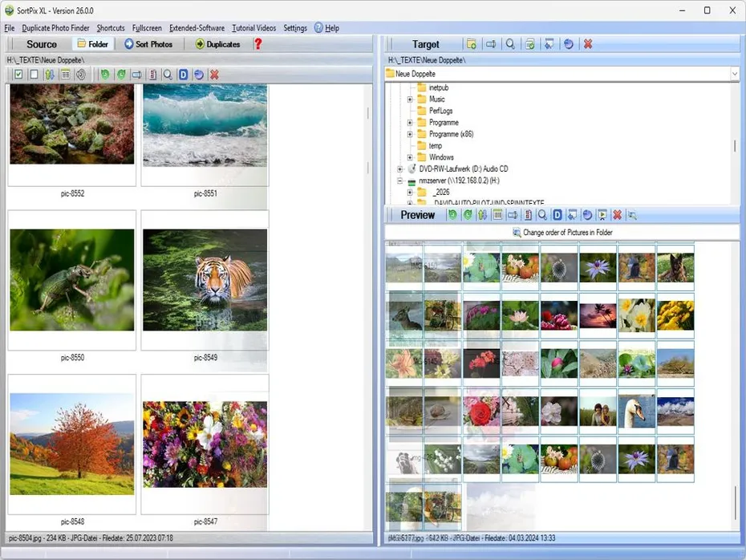This screenshot has width=746, height=560.
Task: Click Change order of Pictures in Folder
Action: click(x=562, y=232)
